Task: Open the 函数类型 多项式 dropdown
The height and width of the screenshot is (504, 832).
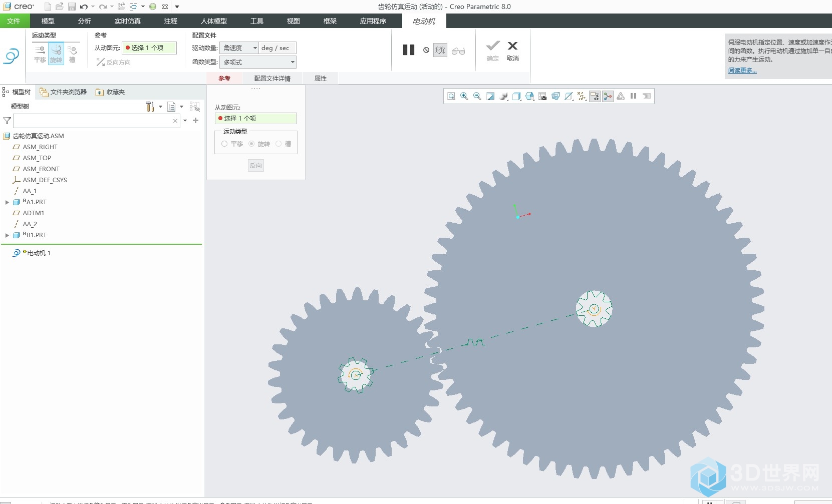Action: (258, 62)
